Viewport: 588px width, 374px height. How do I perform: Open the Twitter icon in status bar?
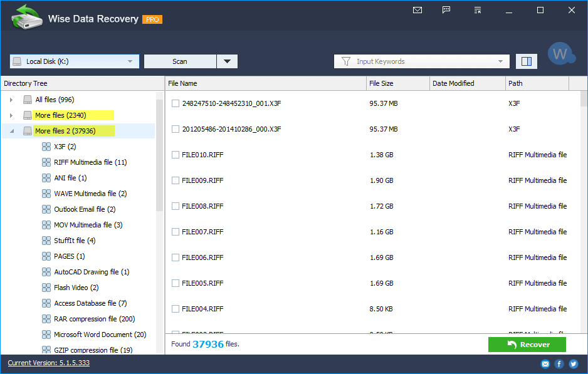point(573,363)
